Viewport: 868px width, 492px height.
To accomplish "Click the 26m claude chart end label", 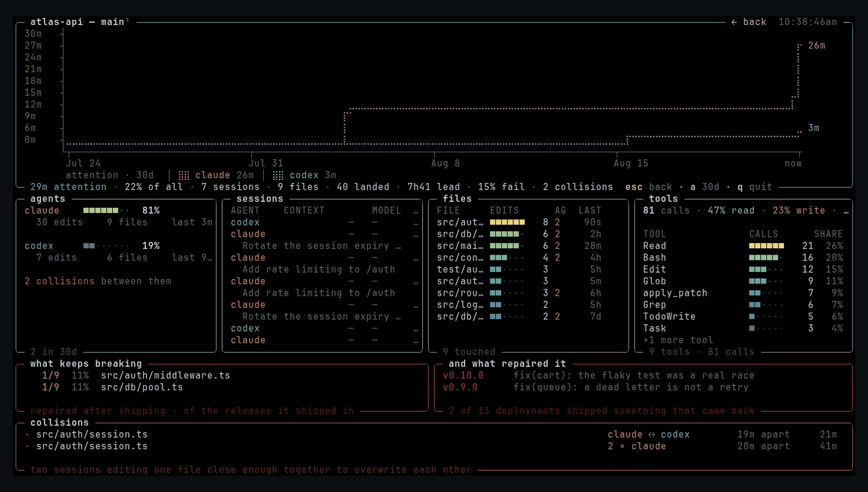I will (816, 46).
